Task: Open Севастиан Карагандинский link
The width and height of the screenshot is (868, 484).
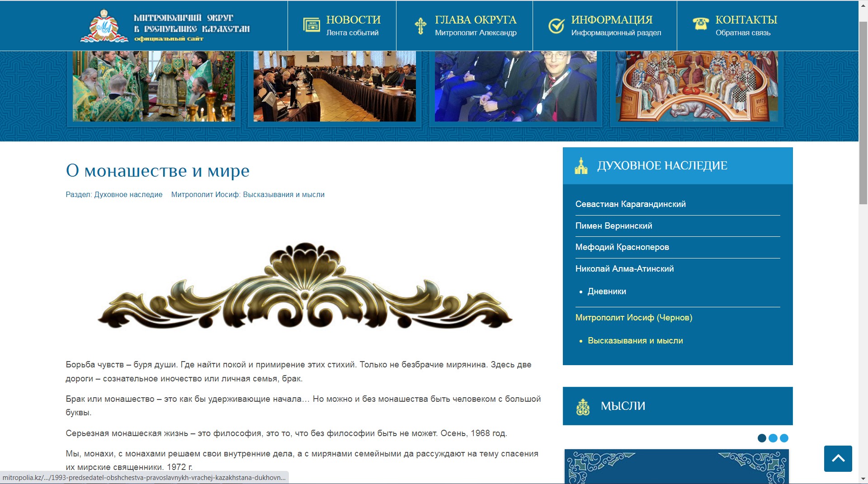Action: point(630,204)
